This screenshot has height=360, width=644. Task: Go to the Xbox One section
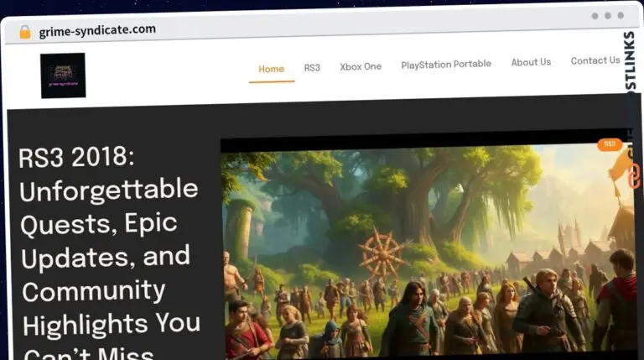[x=361, y=66]
